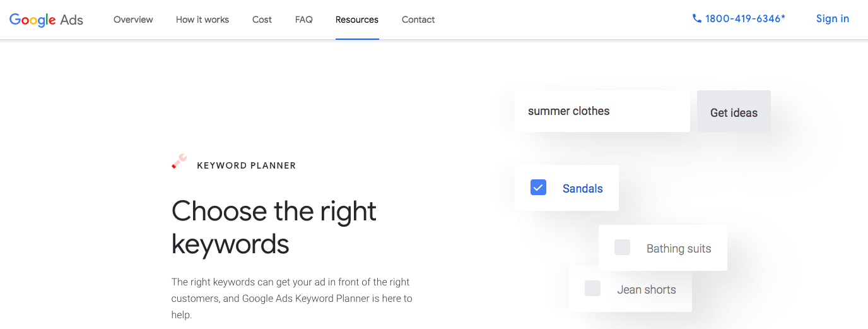The image size is (868, 329).
Task: Click the Google Ads logo
Action: coord(46,20)
